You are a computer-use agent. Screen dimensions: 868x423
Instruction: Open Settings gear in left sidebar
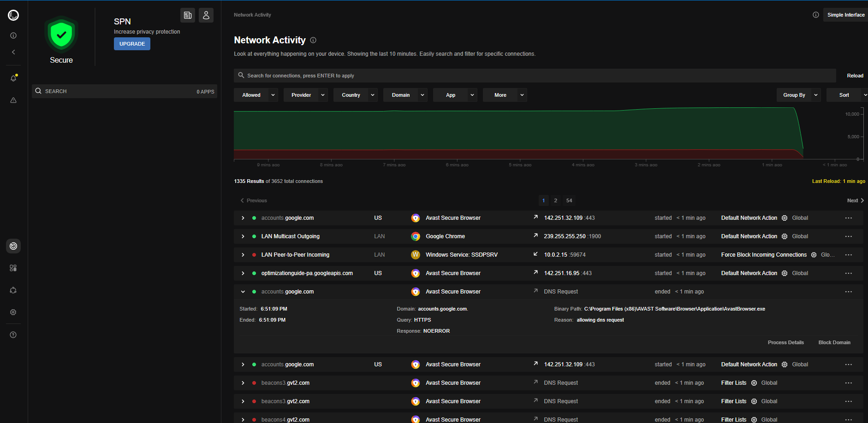[x=13, y=312]
